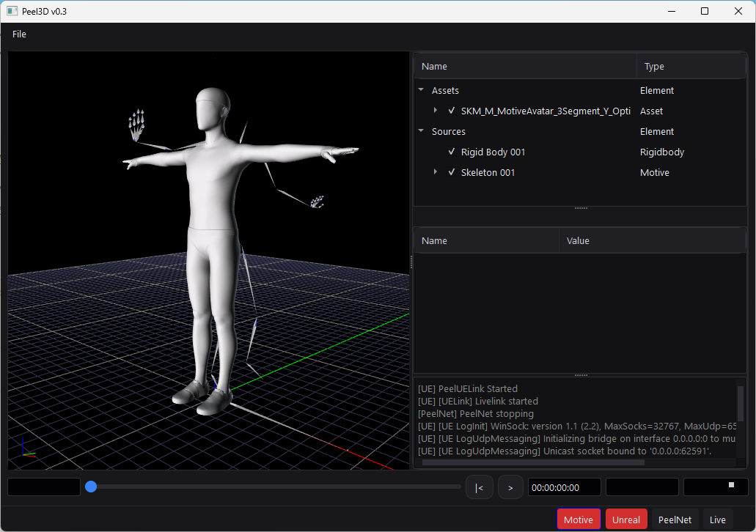Expand the Skeleton 001 tree item
The height and width of the screenshot is (532, 756).
point(436,173)
